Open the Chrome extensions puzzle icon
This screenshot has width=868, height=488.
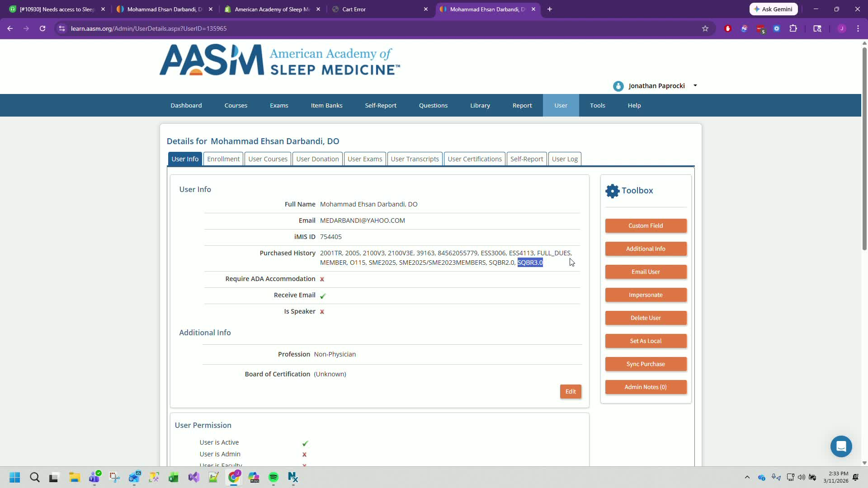(x=793, y=28)
